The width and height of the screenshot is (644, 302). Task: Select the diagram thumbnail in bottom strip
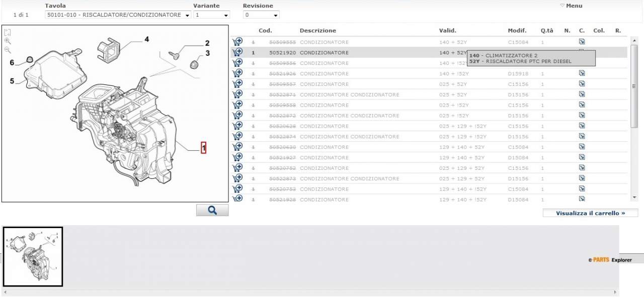(33, 256)
